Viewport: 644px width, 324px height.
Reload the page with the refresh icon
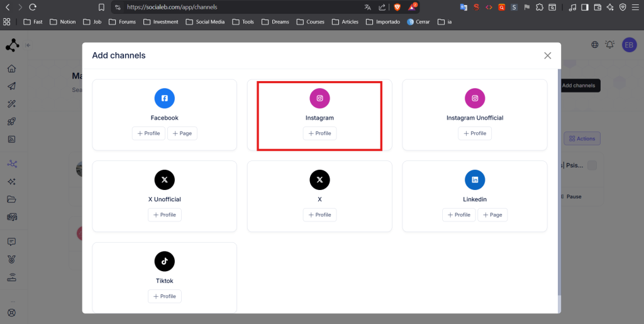tap(33, 8)
